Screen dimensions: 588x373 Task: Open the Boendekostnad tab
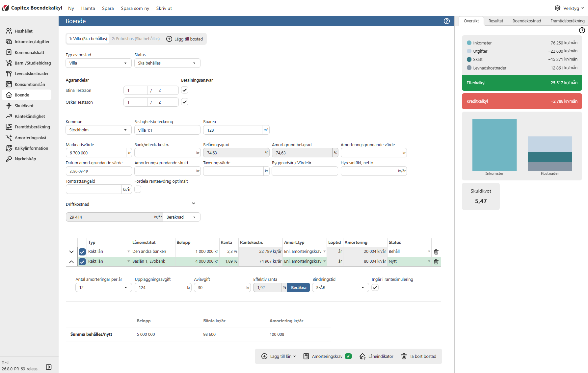[x=527, y=21]
